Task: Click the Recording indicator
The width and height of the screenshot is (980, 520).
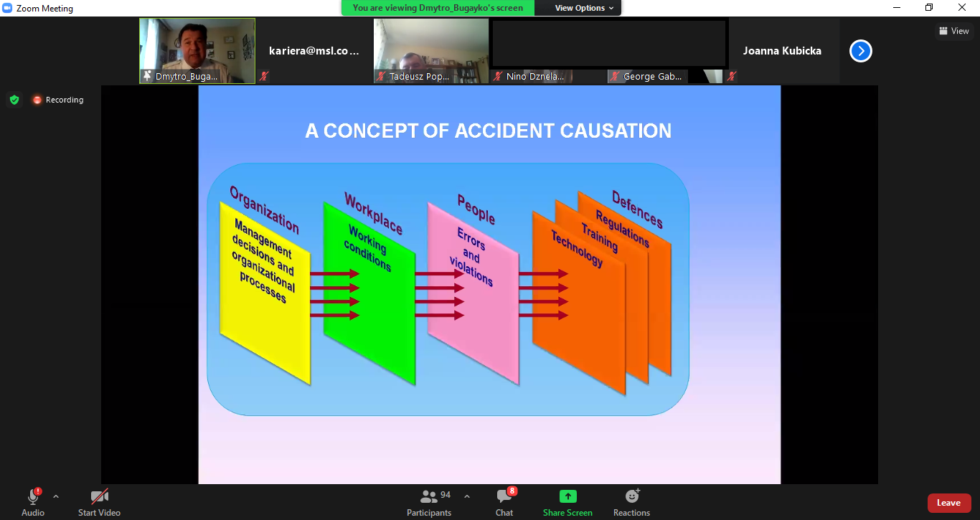Action: (57, 100)
